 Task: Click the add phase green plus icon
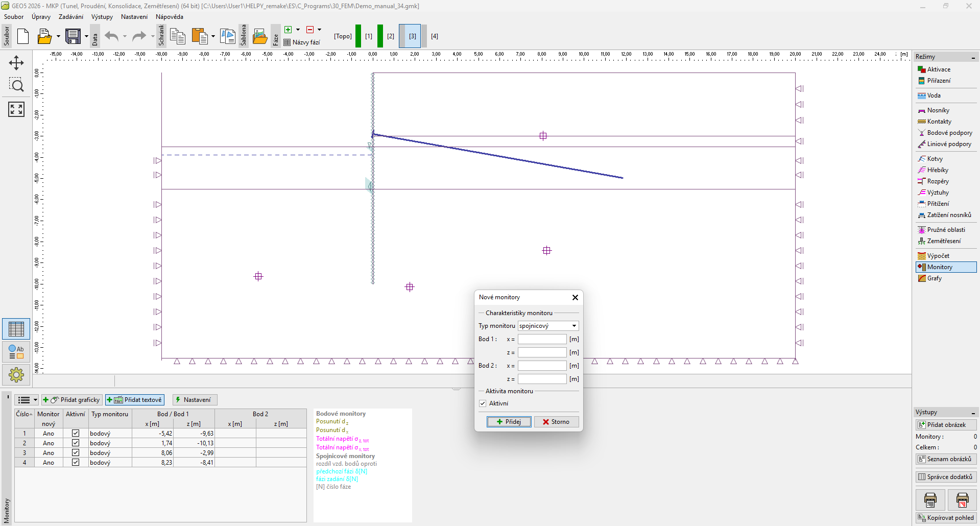tap(289, 30)
